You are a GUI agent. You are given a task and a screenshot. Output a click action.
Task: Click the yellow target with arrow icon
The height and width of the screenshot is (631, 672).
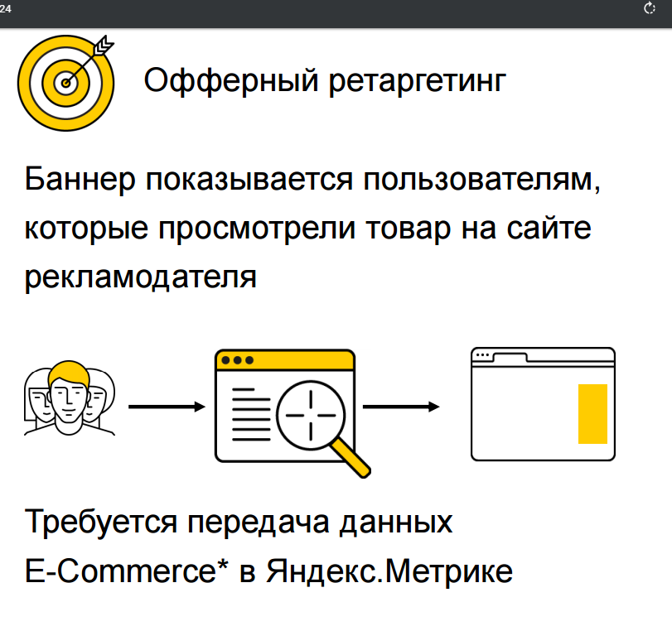point(66,83)
